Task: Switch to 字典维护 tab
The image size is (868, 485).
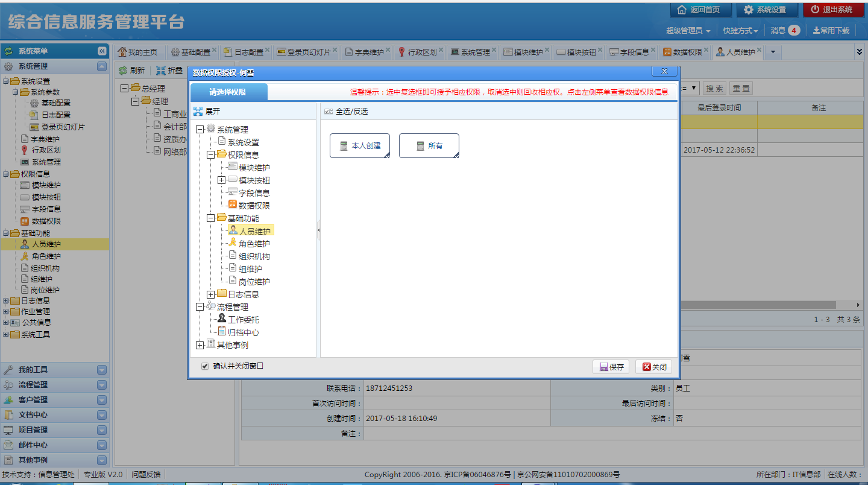Action: click(365, 52)
